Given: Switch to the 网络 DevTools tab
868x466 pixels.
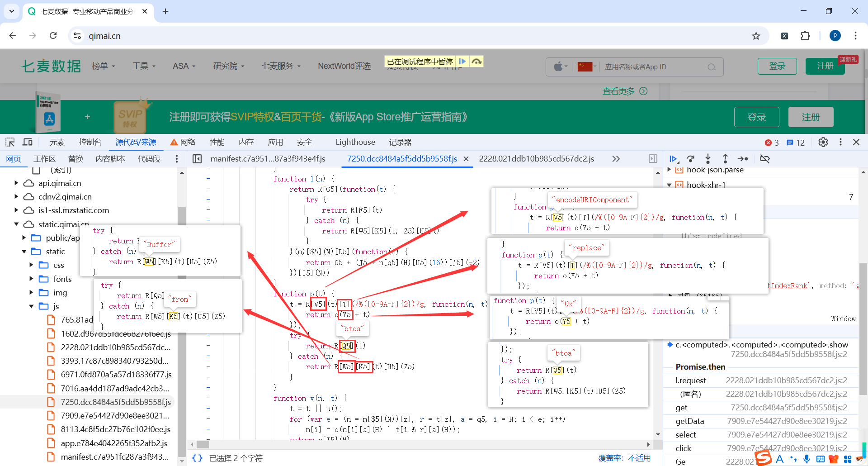Looking at the screenshot, I should coord(183,142).
